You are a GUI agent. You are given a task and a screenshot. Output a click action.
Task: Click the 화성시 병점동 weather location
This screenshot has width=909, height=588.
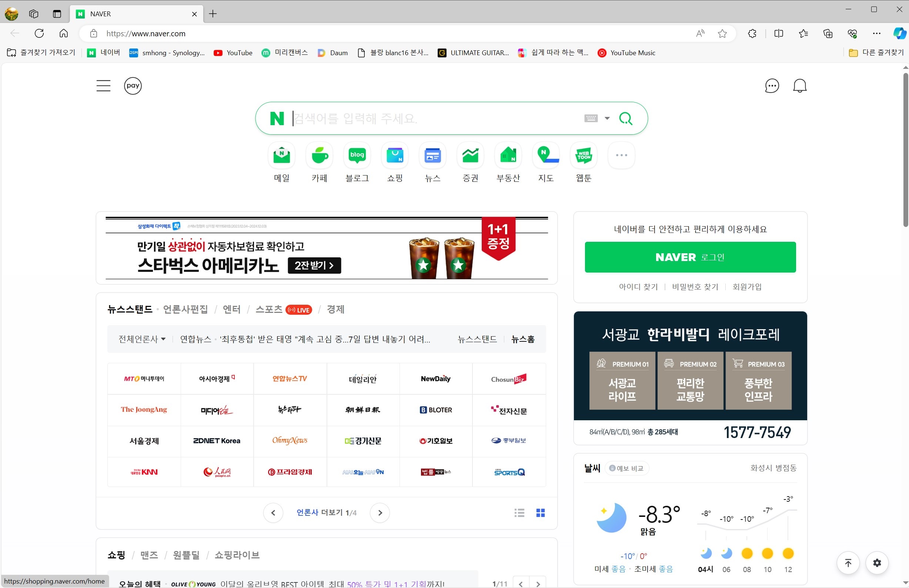pos(773,468)
